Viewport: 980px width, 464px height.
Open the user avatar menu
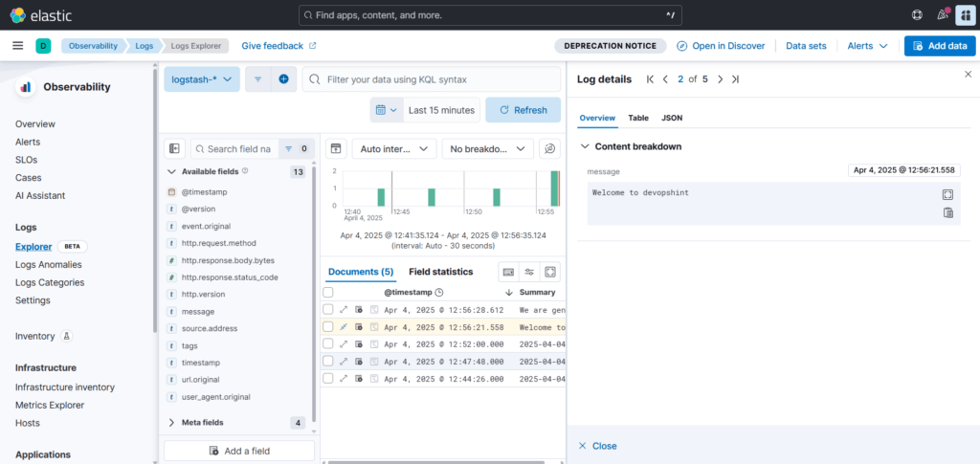click(966, 15)
